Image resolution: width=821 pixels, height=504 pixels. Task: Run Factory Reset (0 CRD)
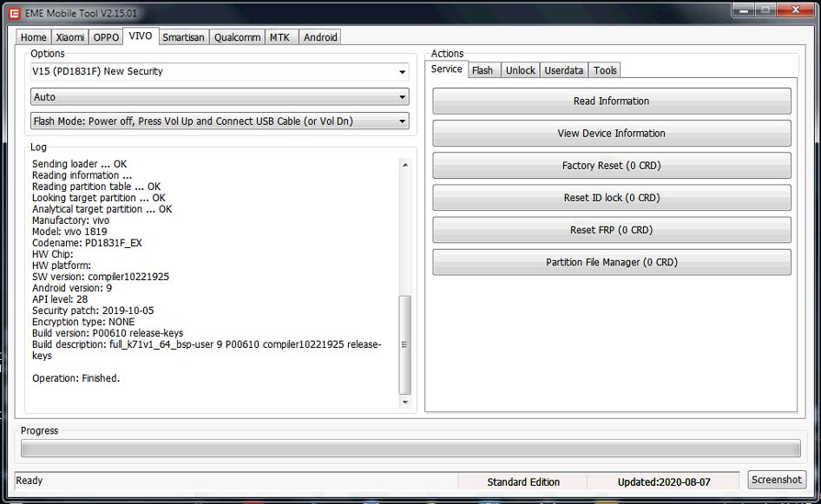[612, 166]
